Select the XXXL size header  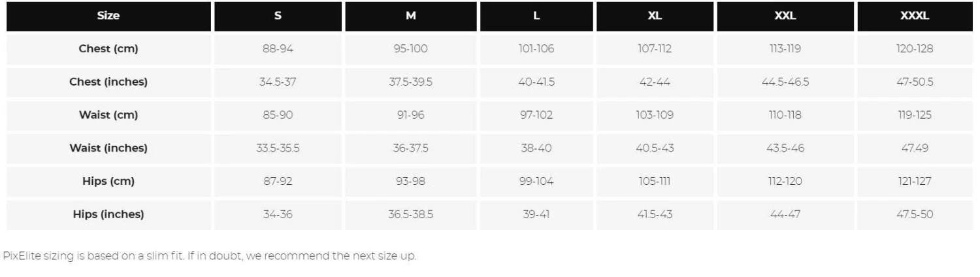[x=915, y=16]
